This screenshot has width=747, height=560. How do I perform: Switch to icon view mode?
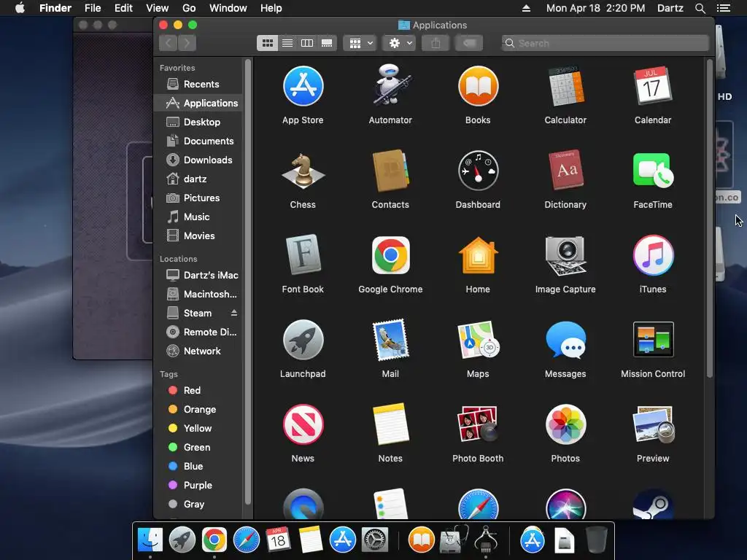pyautogui.click(x=267, y=43)
